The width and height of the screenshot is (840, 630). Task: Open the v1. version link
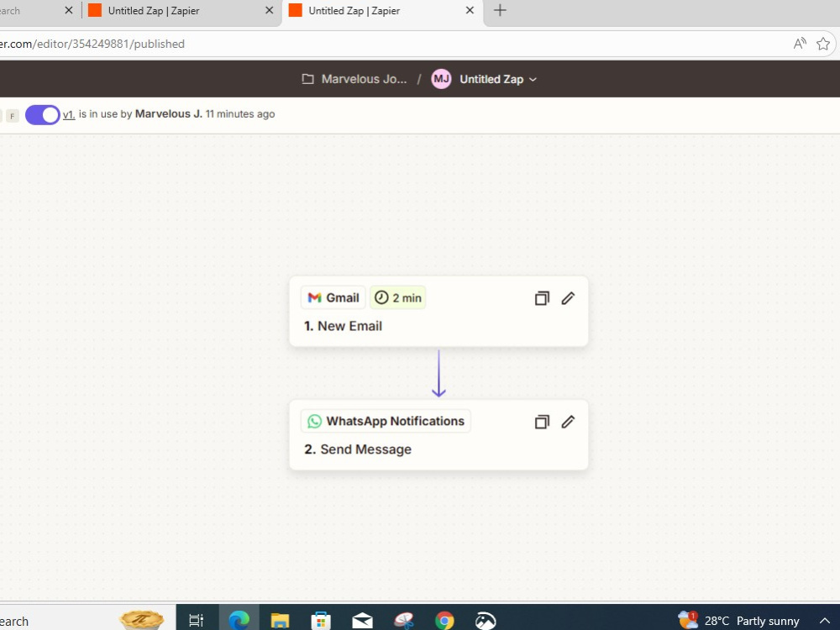point(69,114)
